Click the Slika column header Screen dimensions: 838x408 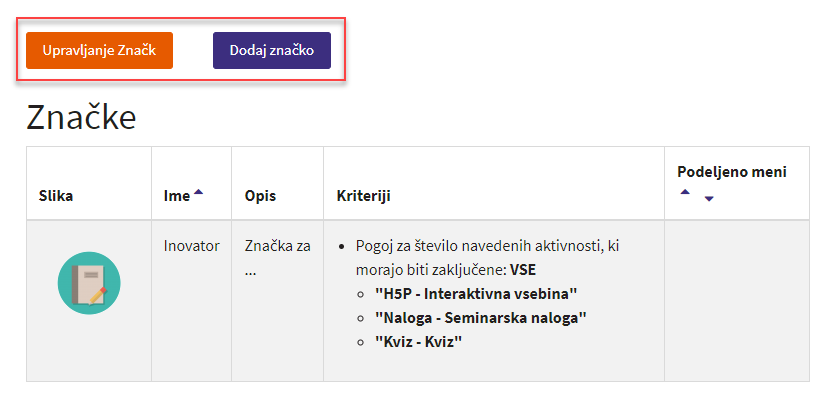tap(56, 196)
